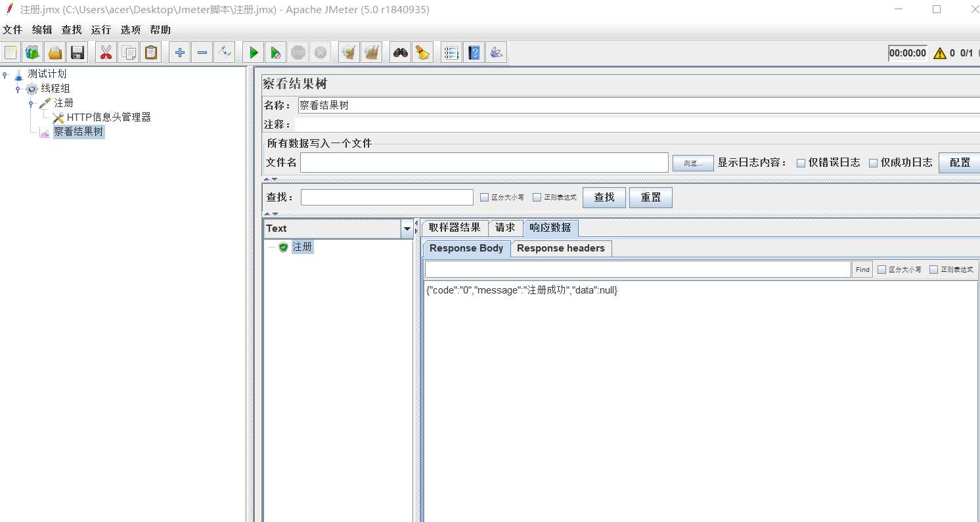Click the 浏览... browse button
Screen dimensions: 980x522
tap(693, 163)
